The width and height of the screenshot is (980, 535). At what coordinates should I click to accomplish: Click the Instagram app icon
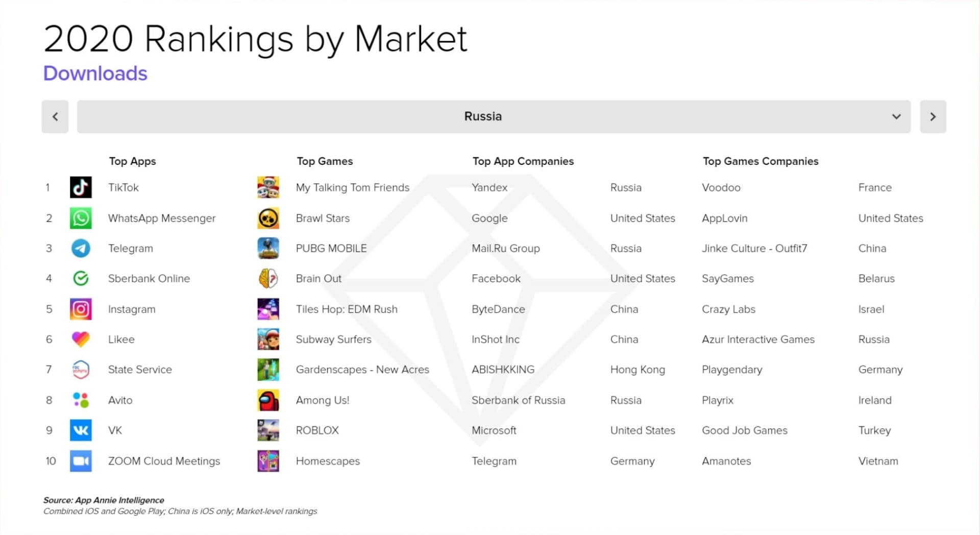pos(81,309)
